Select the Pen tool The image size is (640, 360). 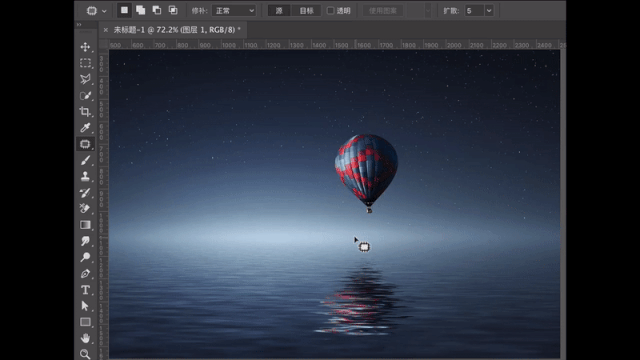85,273
